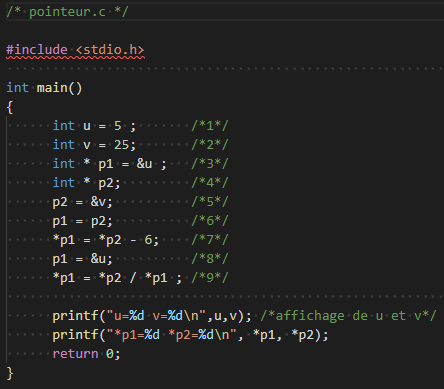Click the /*4*/ comment
Viewport: 444px width, 389px height.
[210, 183]
